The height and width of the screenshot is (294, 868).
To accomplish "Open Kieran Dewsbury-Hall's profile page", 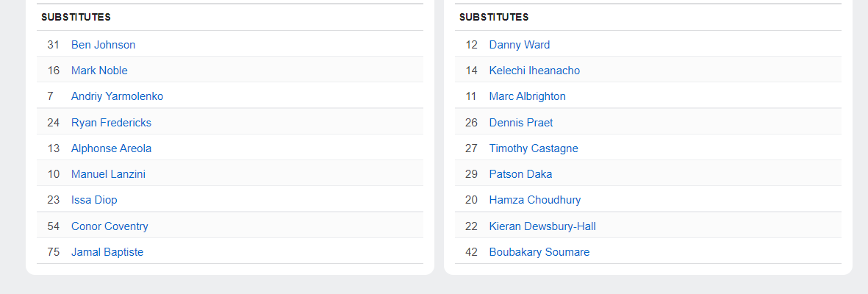I will pos(542,226).
